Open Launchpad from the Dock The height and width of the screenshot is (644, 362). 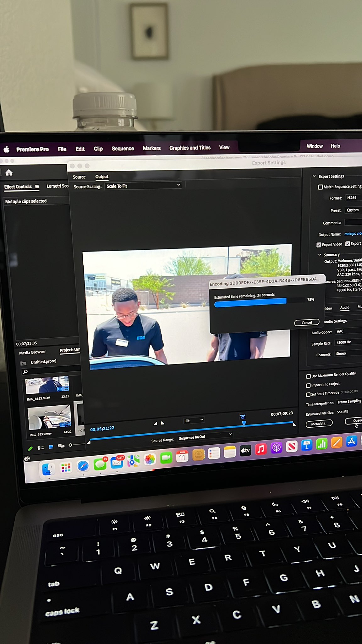[66, 468]
